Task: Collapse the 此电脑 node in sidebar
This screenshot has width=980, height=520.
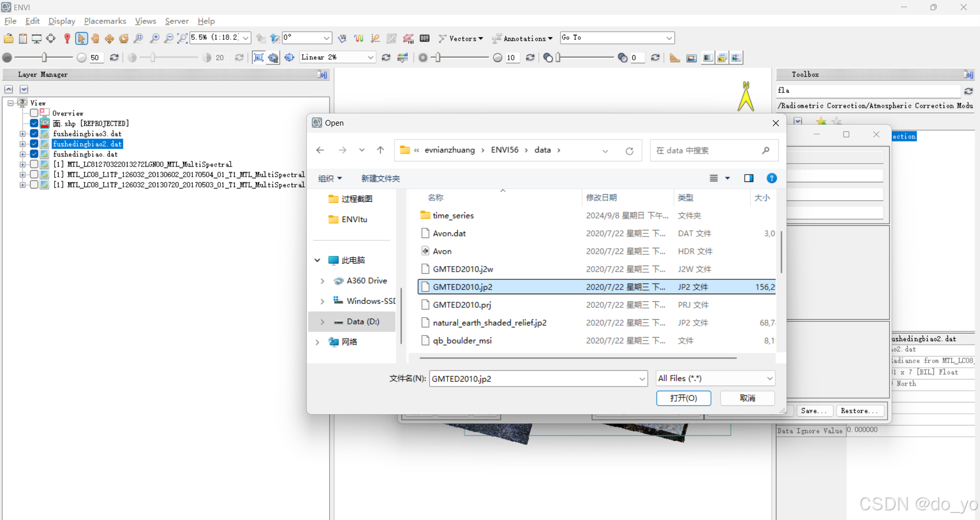Action: (x=317, y=261)
